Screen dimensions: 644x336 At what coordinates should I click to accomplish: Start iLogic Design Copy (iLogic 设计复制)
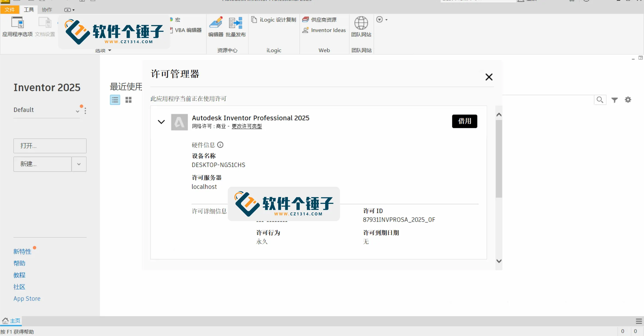[x=273, y=20]
